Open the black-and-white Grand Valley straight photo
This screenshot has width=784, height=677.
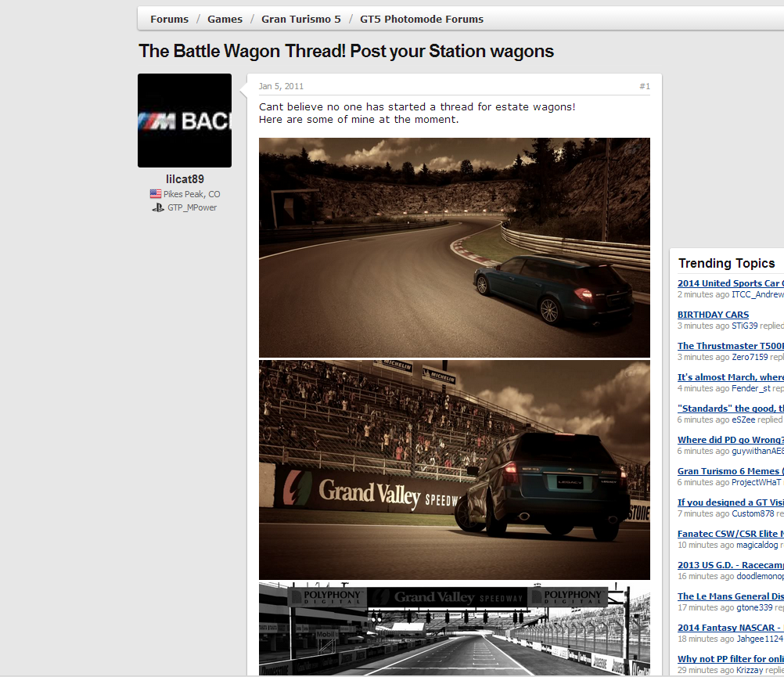(x=455, y=629)
